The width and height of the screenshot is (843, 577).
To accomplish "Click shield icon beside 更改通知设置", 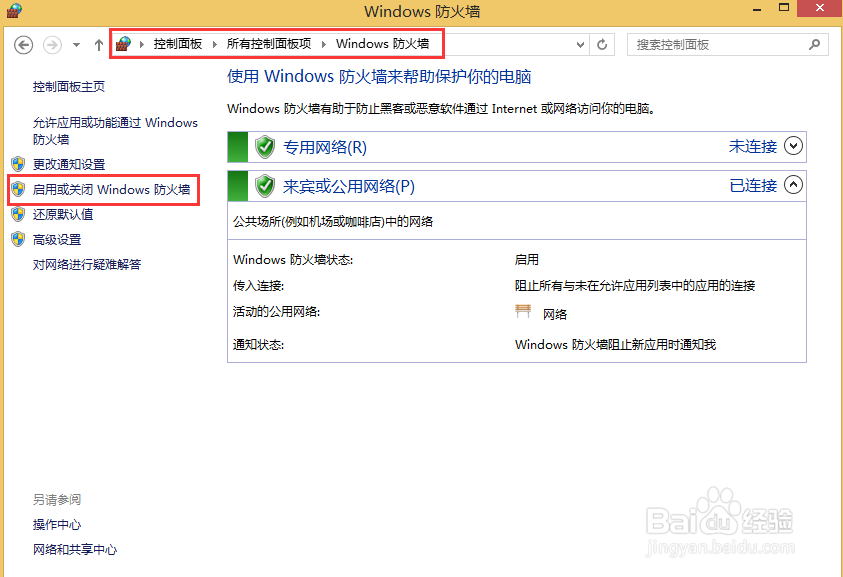I will 18,164.
